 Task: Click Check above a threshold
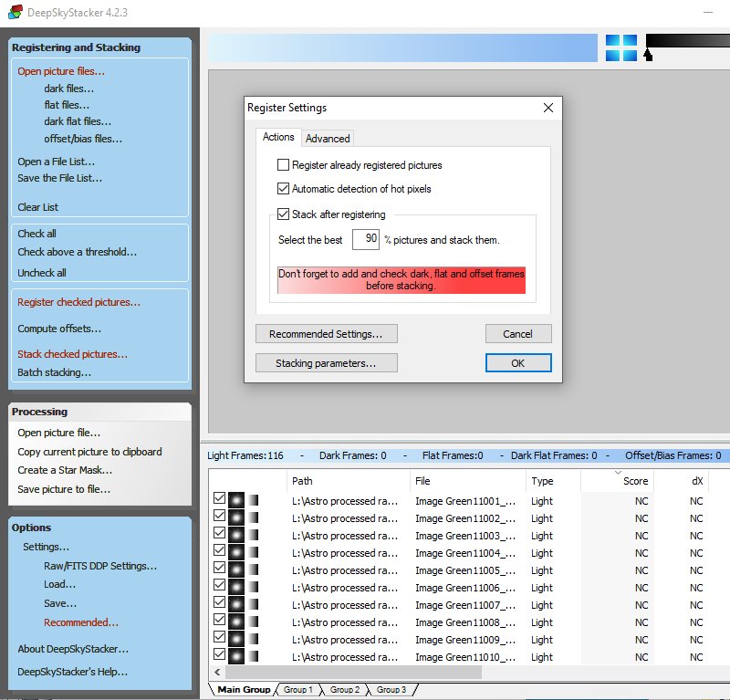(x=78, y=252)
